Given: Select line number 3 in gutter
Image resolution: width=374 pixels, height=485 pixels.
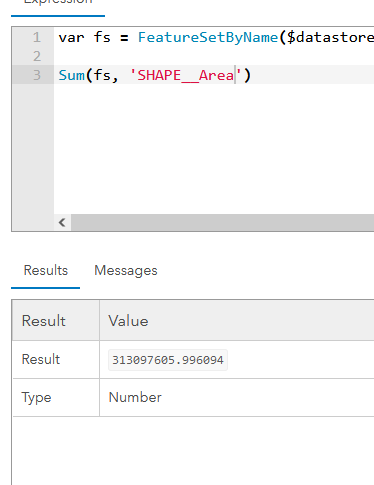Looking at the screenshot, I should click(37, 75).
